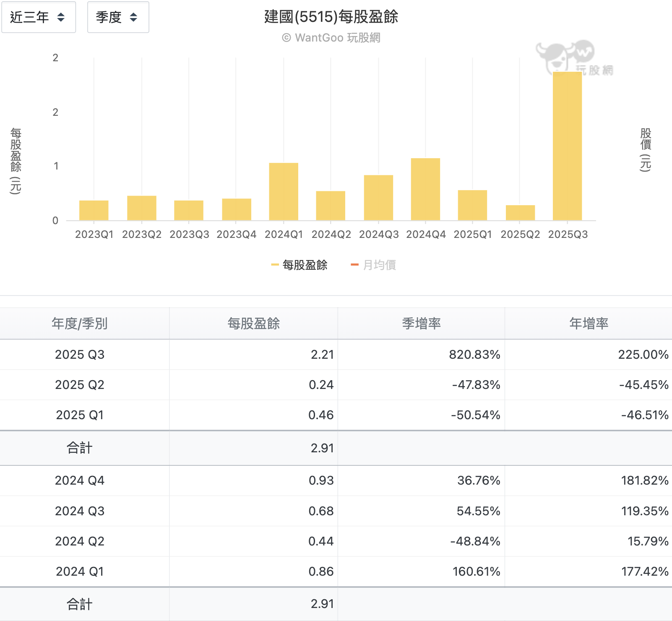Click the 每股盈餘 table column header

[x=253, y=324]
